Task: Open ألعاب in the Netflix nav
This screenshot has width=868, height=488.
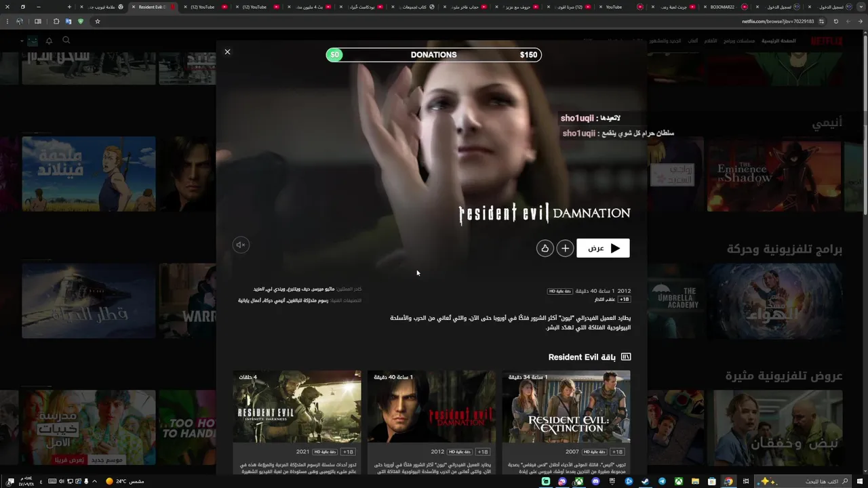Action: (693, 41)
